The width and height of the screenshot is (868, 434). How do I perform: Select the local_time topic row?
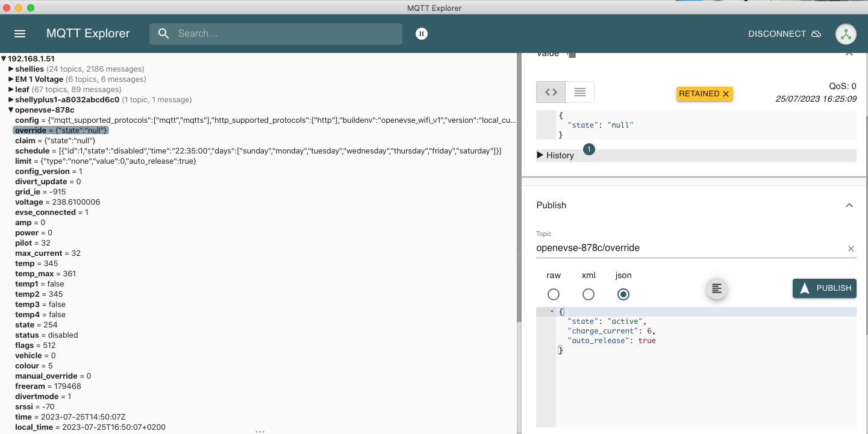(x=90, y=427)
